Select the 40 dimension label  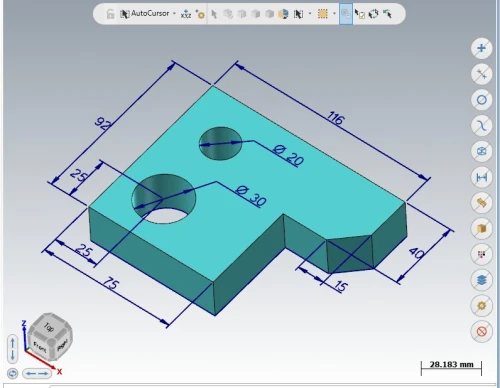(416, 253)
